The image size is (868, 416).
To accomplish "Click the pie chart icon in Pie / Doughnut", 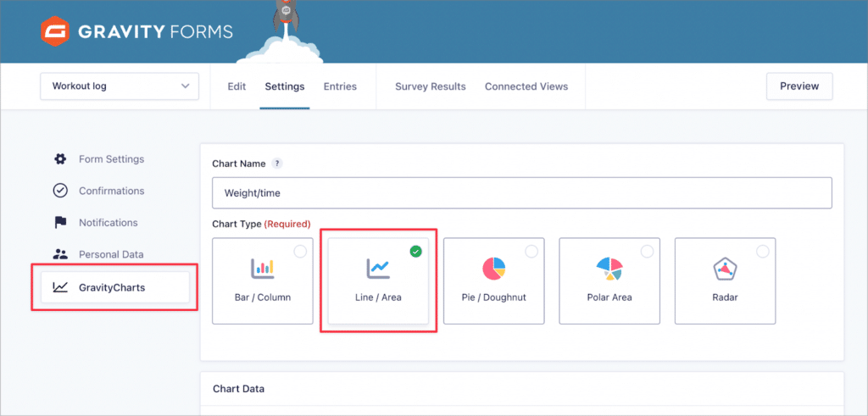I will point(494,269).
